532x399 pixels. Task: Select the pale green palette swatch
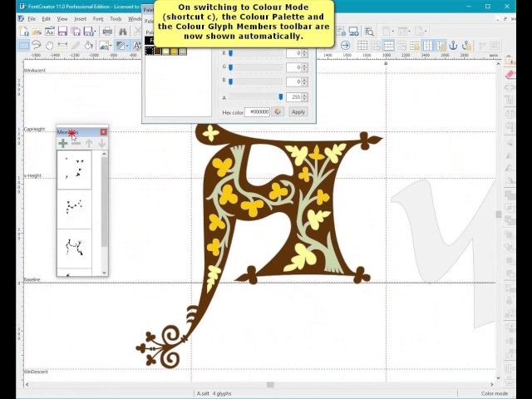pos(183,51)
